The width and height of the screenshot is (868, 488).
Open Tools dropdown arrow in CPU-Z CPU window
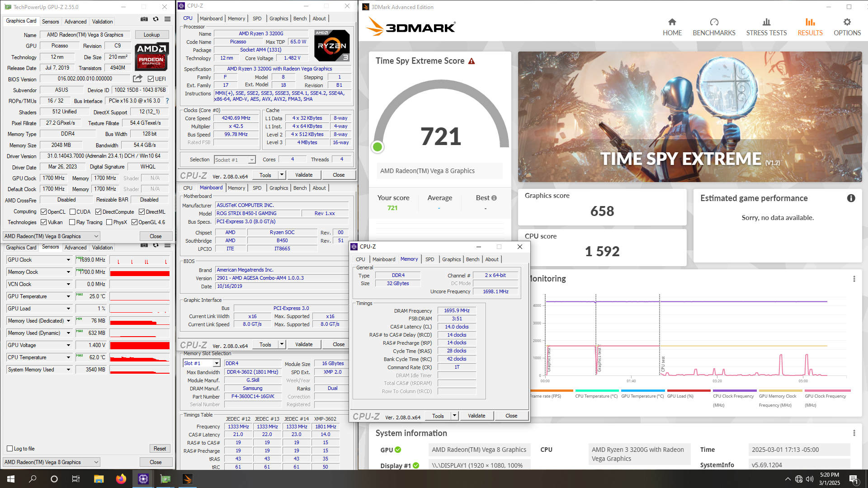(282, 175)
